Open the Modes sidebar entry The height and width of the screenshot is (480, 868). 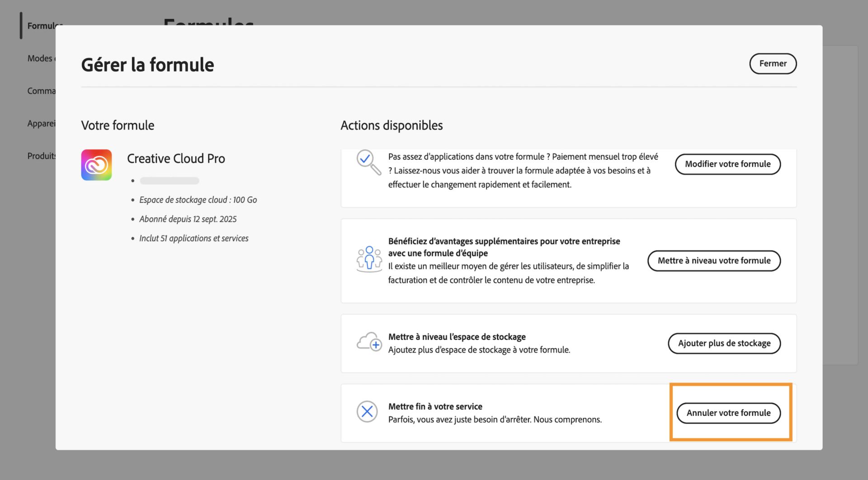tap(41, 58)
